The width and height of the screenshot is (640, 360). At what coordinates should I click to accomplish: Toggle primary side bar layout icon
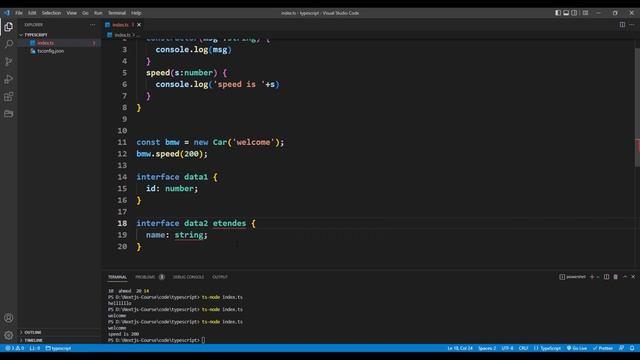point(558,13)
